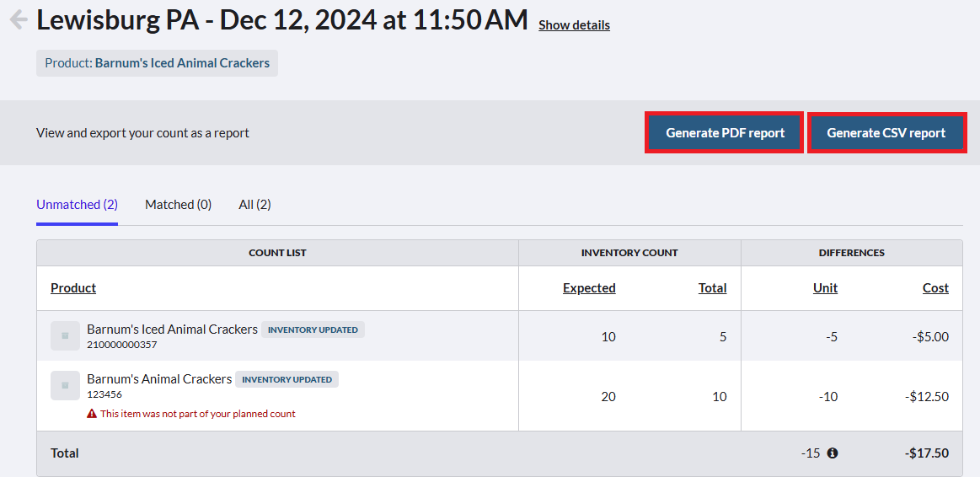Screen dimensions: 980x477
Task: Switch to the Matched (0) tab
Action: (178, 205)
